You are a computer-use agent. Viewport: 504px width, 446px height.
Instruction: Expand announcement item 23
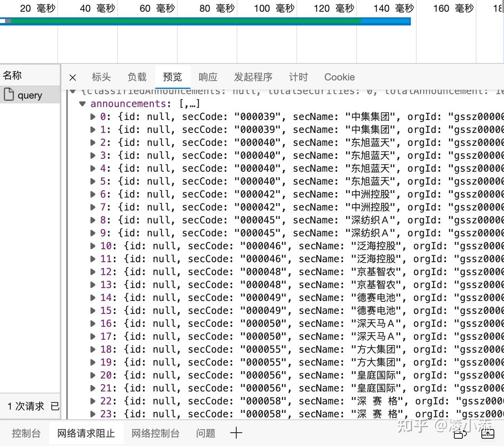point(93,414)
